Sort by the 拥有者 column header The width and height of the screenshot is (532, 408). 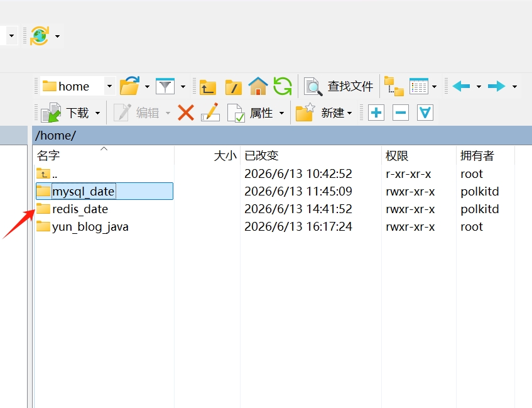(x=485, y=155)
